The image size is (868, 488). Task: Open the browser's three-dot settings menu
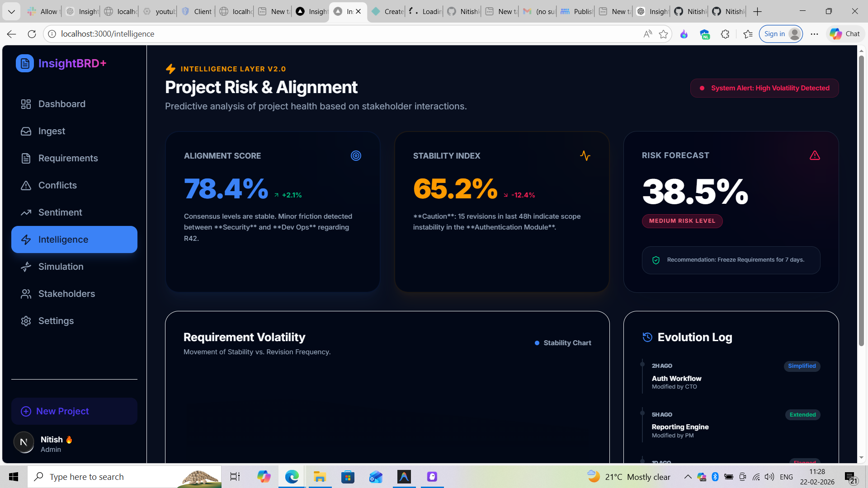[x=814, y=34]
